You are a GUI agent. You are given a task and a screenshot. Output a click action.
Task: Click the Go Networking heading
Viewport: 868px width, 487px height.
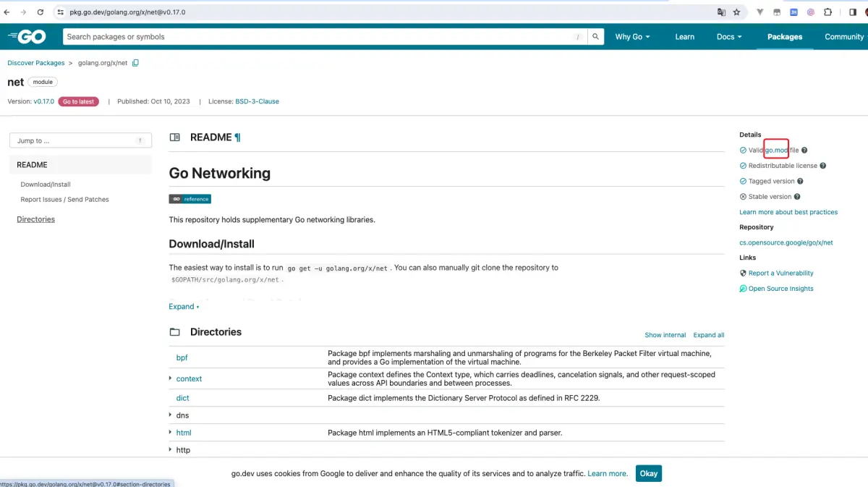tap(220, 173)
